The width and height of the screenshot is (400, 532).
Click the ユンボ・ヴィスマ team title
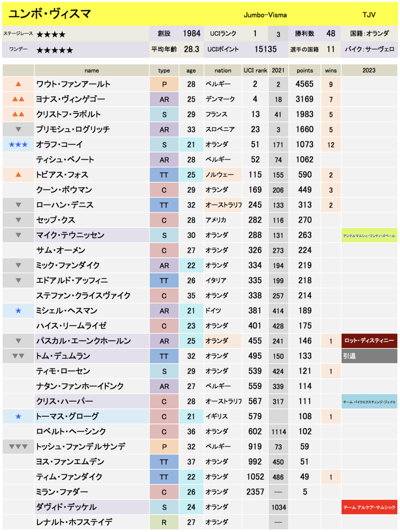click(x=50, y=14)
